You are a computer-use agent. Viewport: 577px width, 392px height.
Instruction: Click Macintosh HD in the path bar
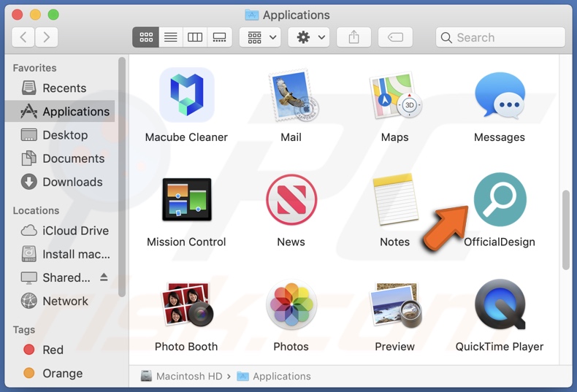pyautogui.click(x=182, y=376)
